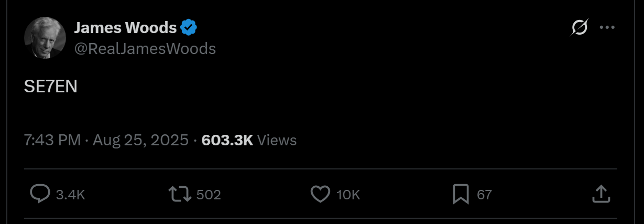Viewport: 644px width, 224px height.
Task: Click the reply speech bubble icon
Action: [x=40, y=195]
